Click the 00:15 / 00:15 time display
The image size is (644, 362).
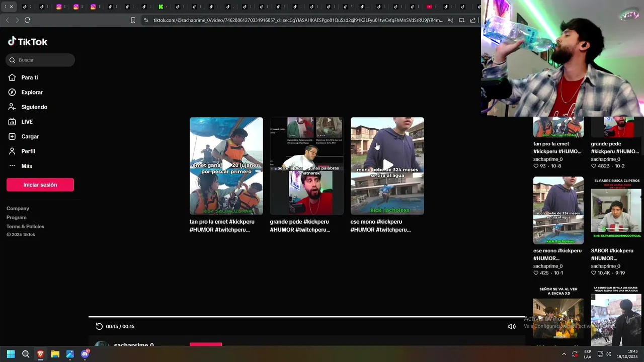pyautogui.click(x=120, y=326)
